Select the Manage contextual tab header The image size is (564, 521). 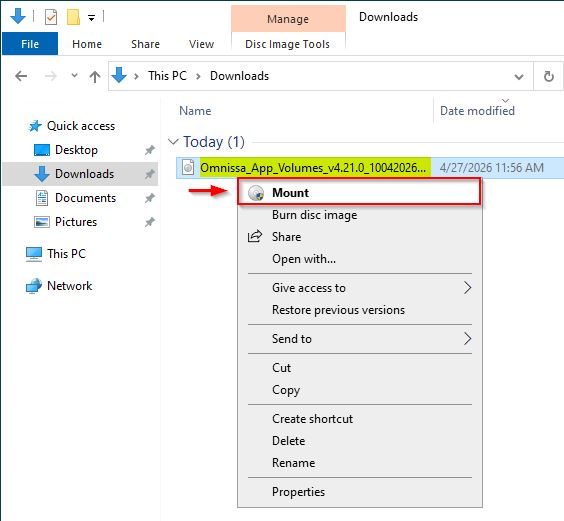pos(288,19)
